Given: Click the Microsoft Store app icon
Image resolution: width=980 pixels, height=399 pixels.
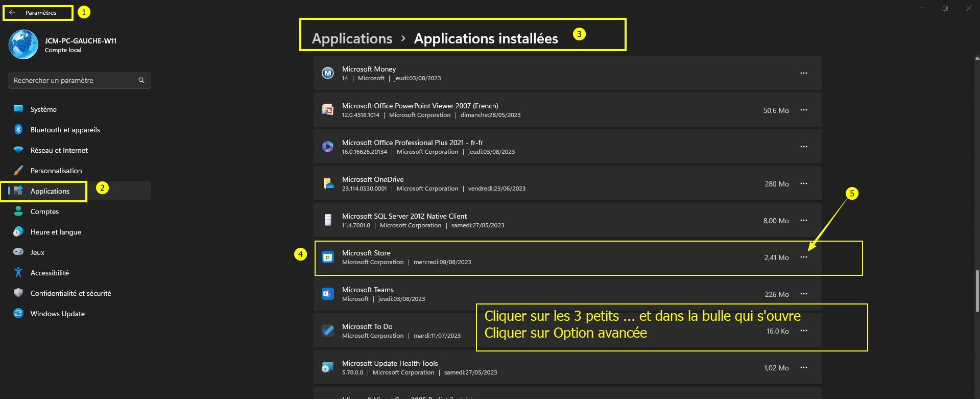Looking at the screenshot, I should coord(328,257).
